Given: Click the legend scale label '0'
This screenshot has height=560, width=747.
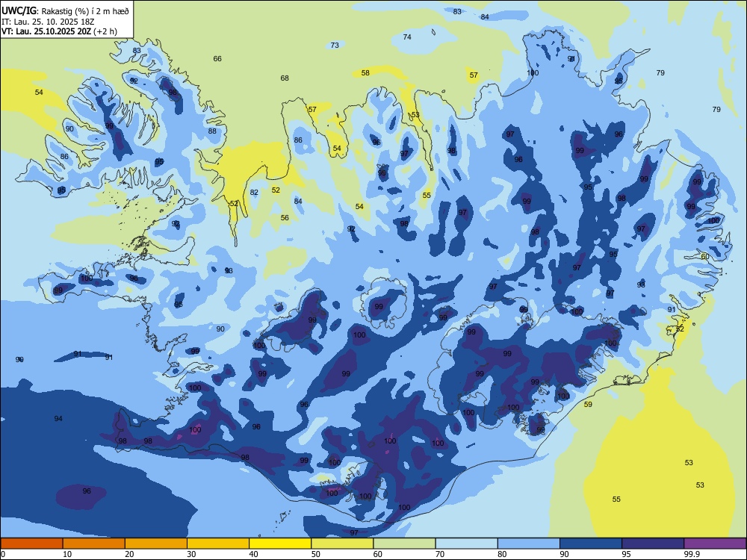Looking at the screenshot, I should pos(3,554).
